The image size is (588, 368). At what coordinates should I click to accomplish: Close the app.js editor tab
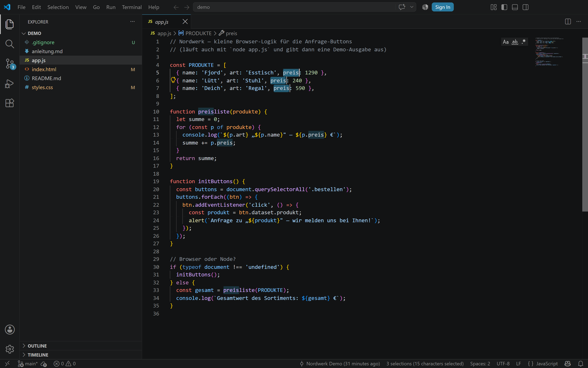(185, 22)
